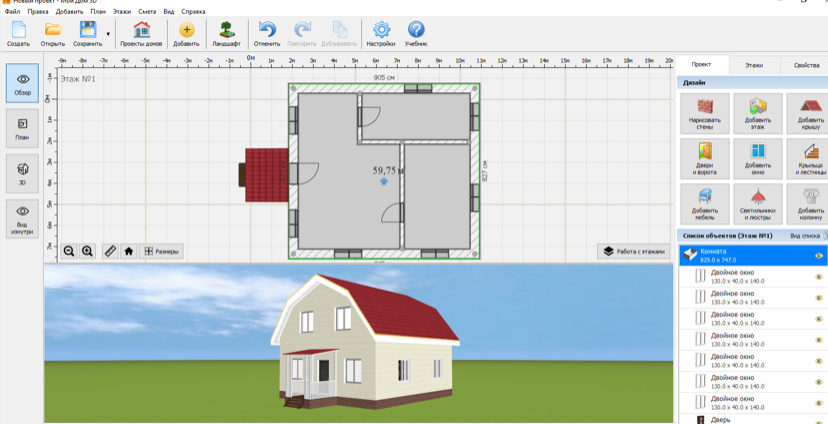Toggle visibility eye of the Комната row
828x424 pixels.
pyautogui.click(x=819, y=256)
